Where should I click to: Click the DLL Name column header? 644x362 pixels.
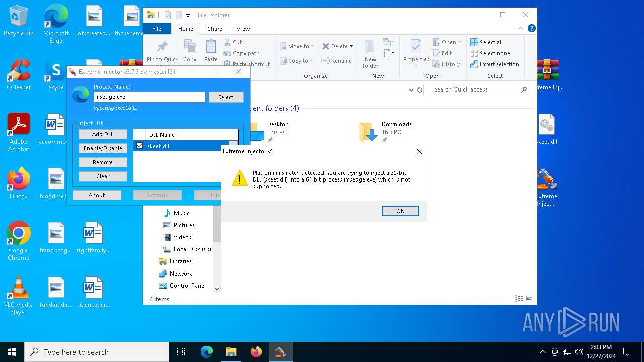[186, 135]
